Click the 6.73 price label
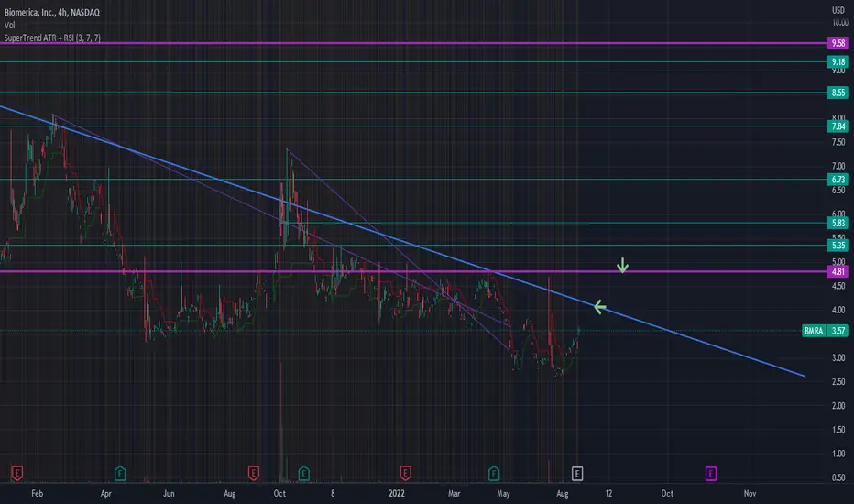854x504 pixels. 838,180
